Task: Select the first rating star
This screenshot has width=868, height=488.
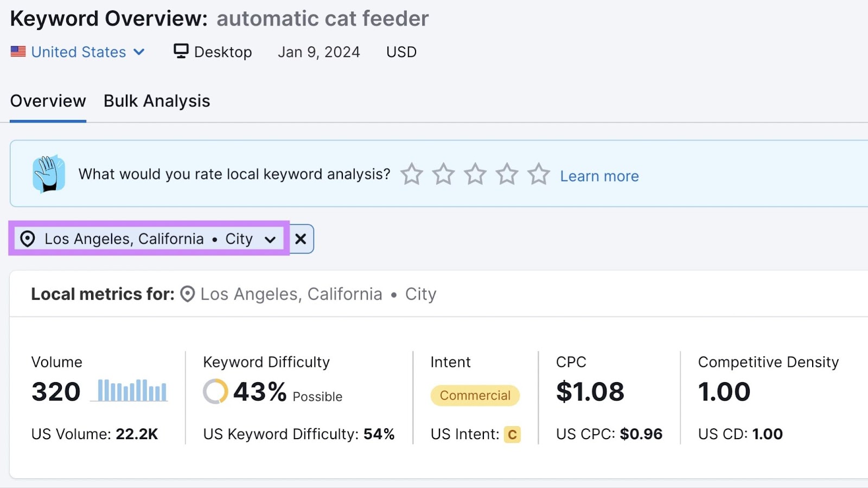Action: [x=412, y=174]
